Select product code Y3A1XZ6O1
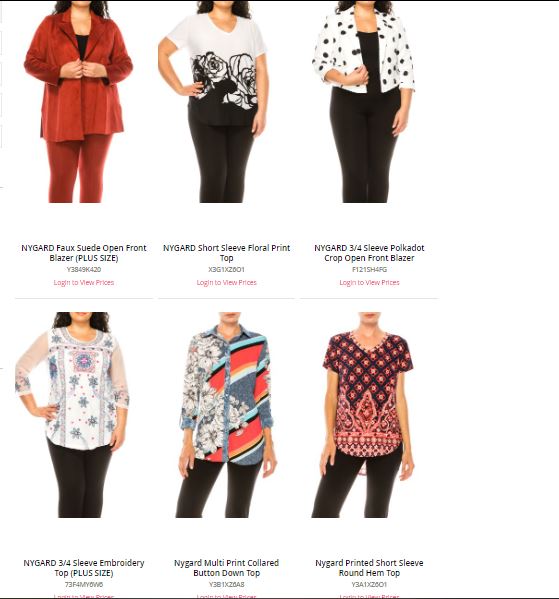559x599 pixels. [369, 584]
